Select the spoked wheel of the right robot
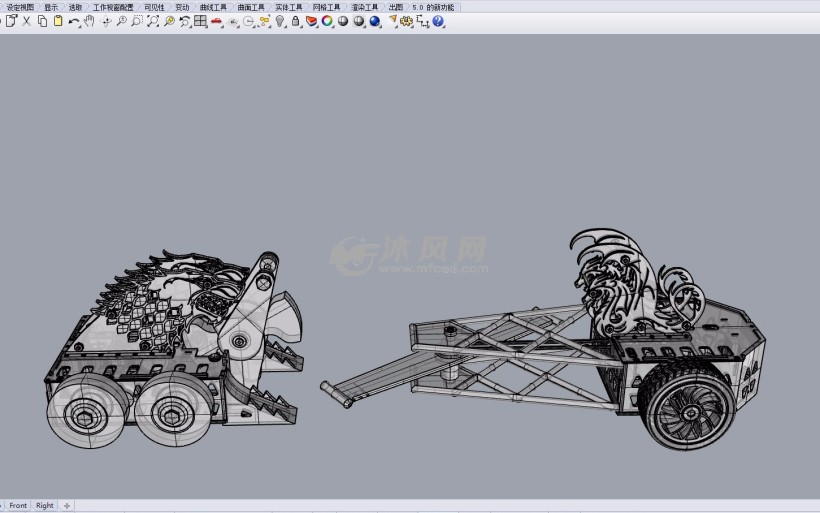Image resolution: width=820 pixels, height=513 pixels. 689,412
